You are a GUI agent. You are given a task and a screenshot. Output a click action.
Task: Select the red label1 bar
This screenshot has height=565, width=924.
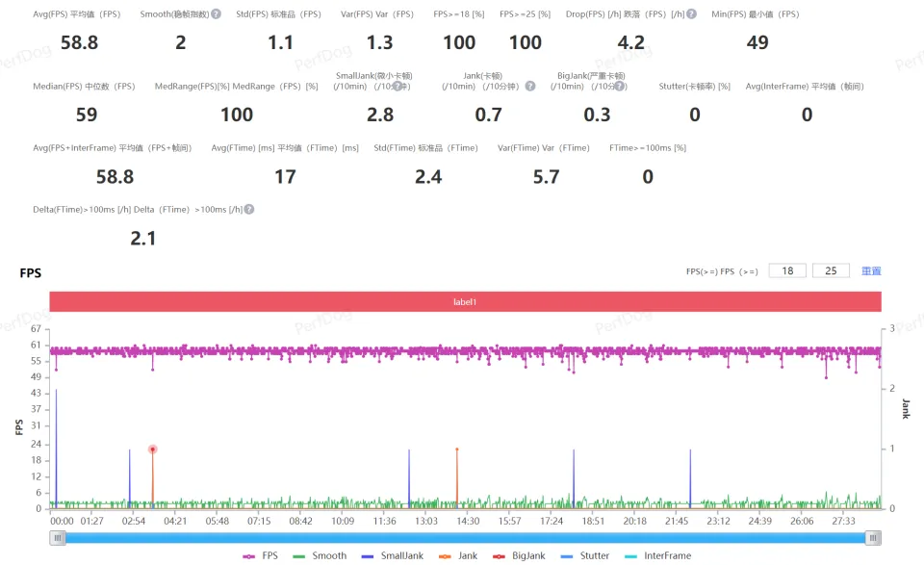point(465,302)
